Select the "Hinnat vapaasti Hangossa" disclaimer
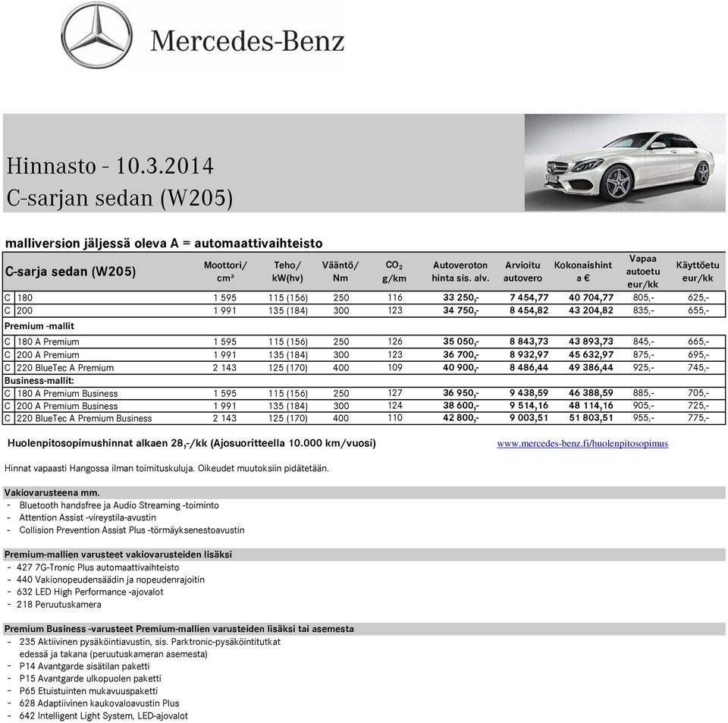Viewport: 728px width, 723px height. (167, 469)
